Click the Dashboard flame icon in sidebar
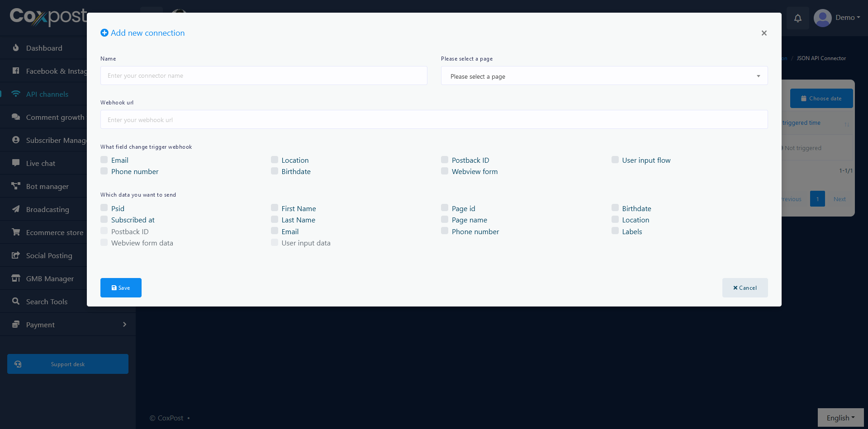868x429 pixels. click(x=16, y=48)
